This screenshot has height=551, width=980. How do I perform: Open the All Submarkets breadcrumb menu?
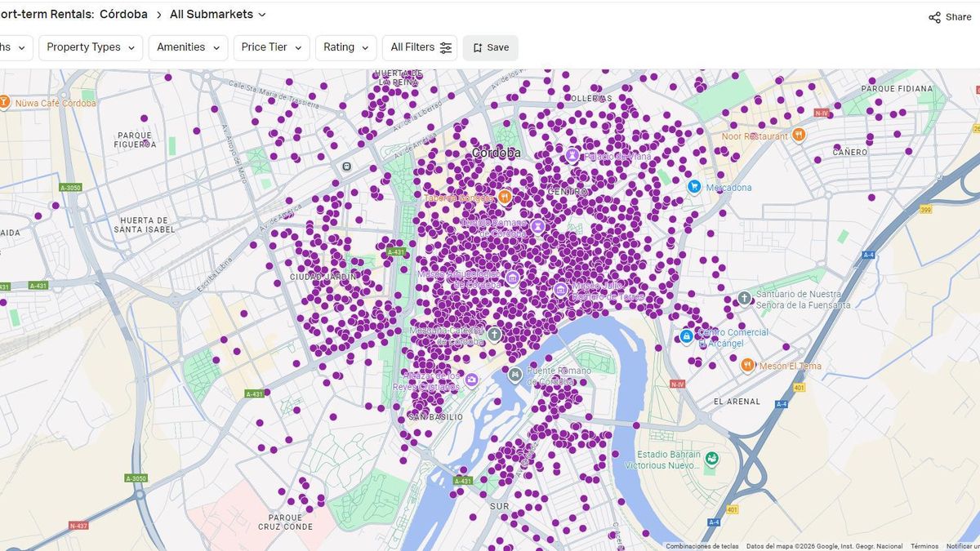(214, 14)
